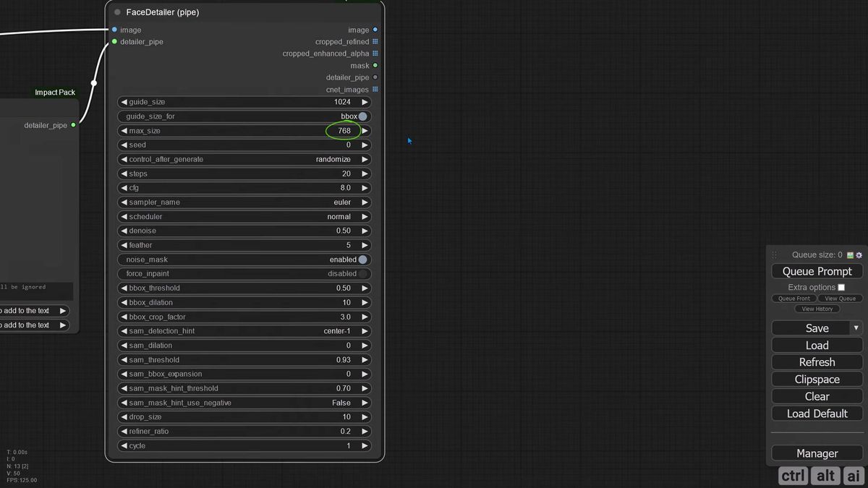Click the max_size value 768

[344, 131]
